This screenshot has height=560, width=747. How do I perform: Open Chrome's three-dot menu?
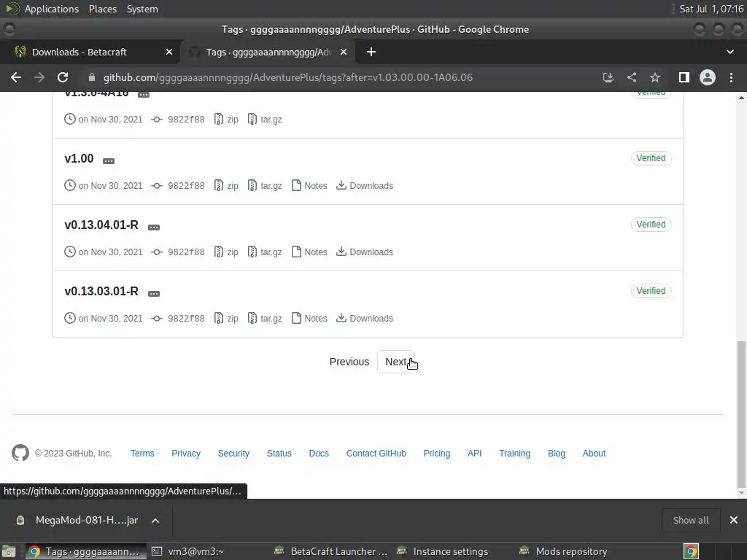point(731,77)
